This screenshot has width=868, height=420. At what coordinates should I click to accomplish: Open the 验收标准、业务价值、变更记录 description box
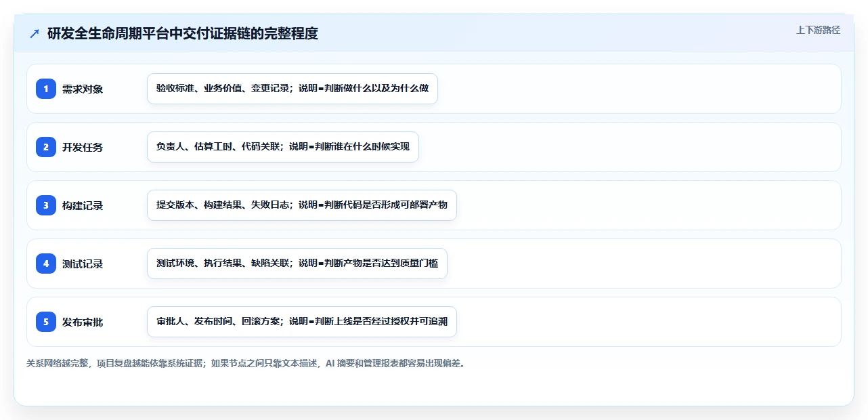[292, 89]
